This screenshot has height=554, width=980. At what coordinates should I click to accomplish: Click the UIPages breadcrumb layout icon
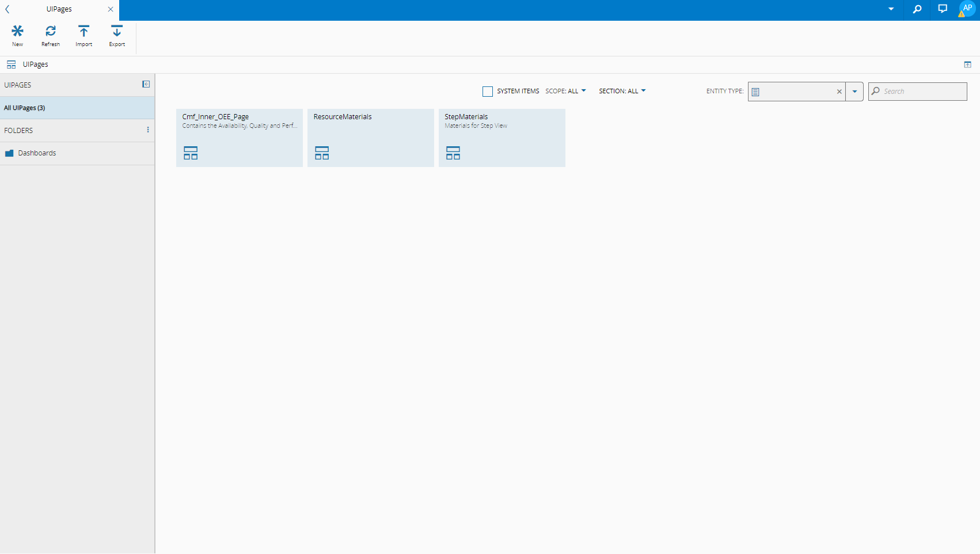click(12, 64)
